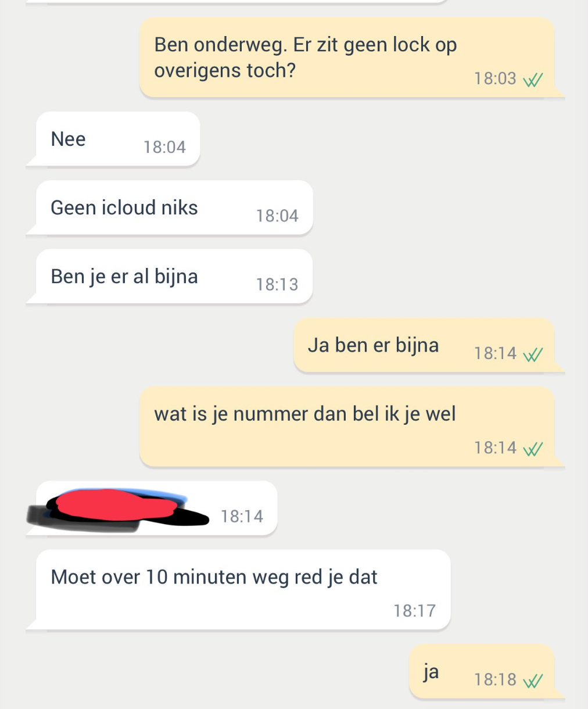Tap the checkmarks on 'Ja ben er bijna'
This screenshot has width=588, height=709.
point(533,354)
